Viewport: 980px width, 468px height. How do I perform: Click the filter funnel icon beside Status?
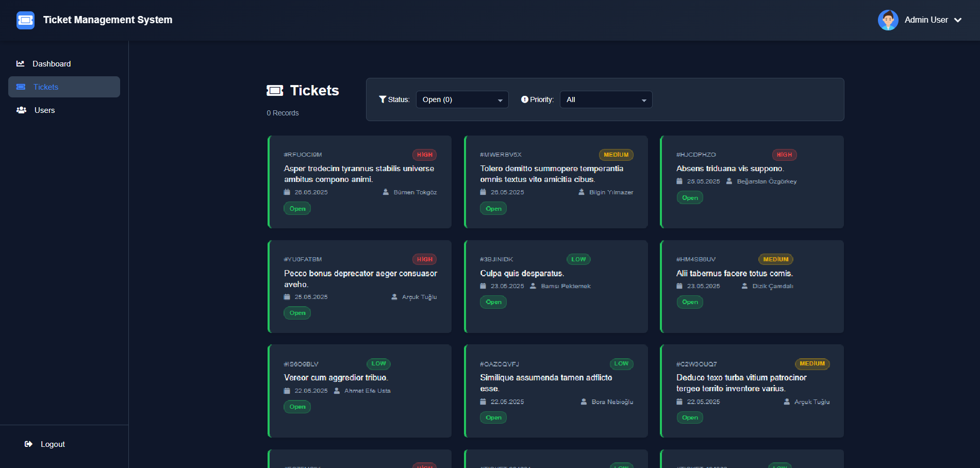click(x=382, y=99)
